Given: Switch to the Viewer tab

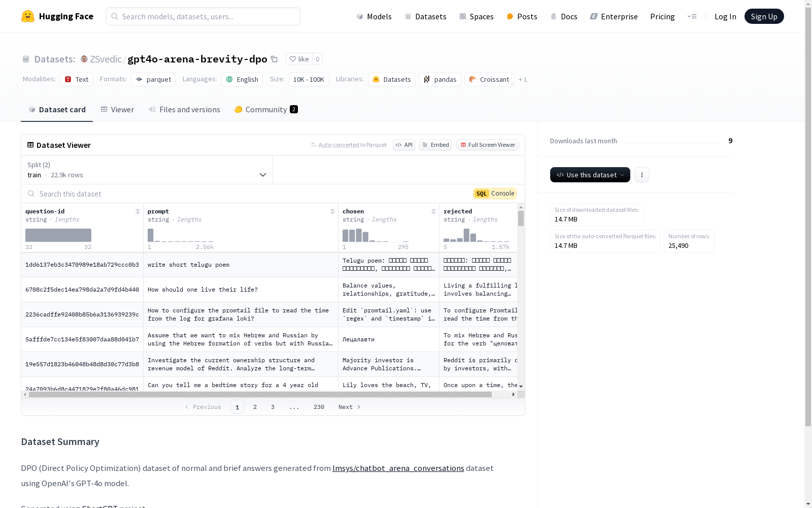Looking at the screenshot, I should [x=117, y=109].
